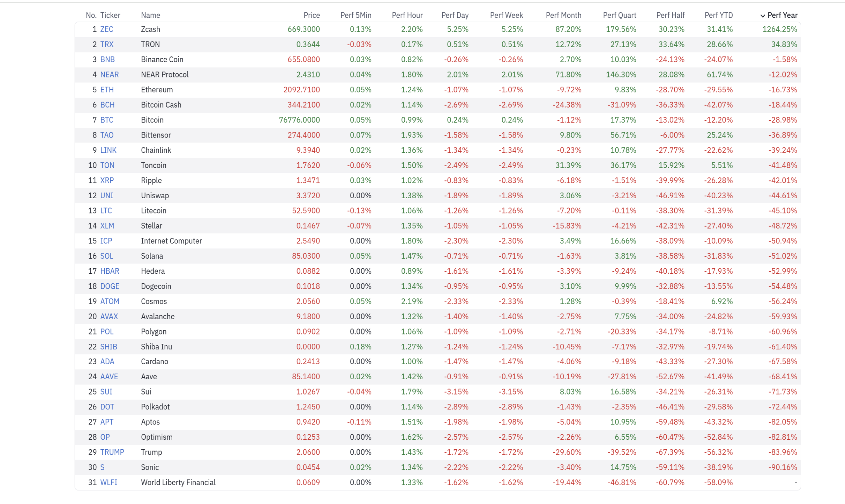Select the Bittensor row name

156,135
